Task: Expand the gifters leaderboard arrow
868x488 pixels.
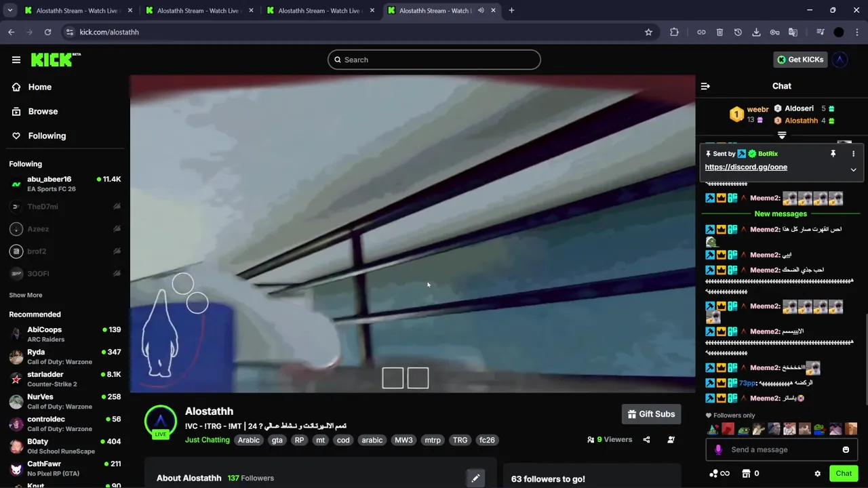Action: pos(782,136)
